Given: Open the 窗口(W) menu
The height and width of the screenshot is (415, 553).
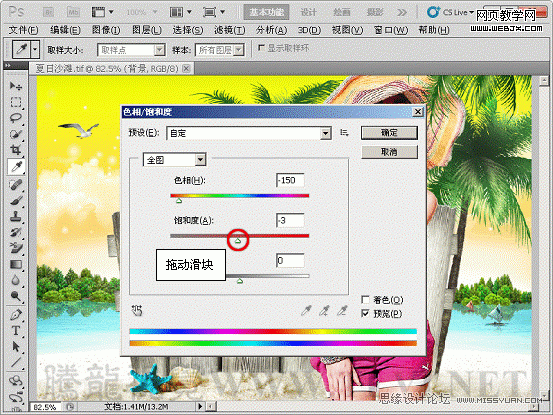Looking at the screenshot, I should (x=391, y=30).
